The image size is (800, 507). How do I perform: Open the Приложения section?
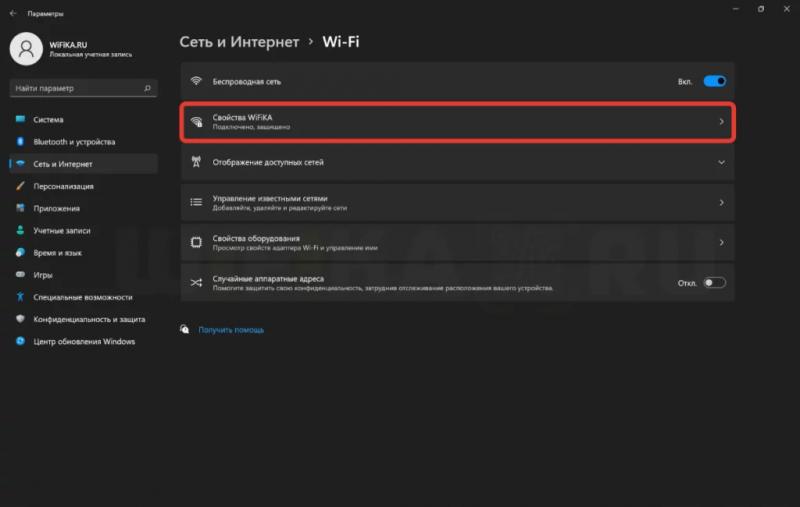coord(84,208)
